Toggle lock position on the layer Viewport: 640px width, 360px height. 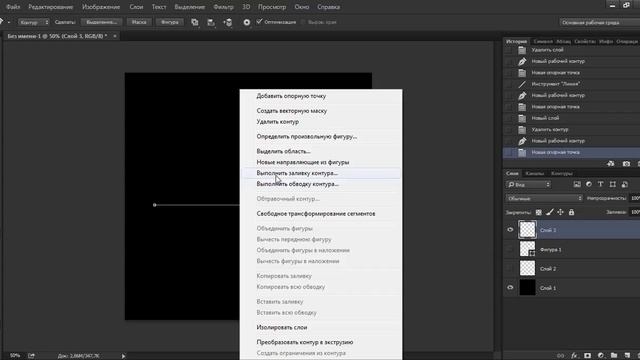[560, 212]
